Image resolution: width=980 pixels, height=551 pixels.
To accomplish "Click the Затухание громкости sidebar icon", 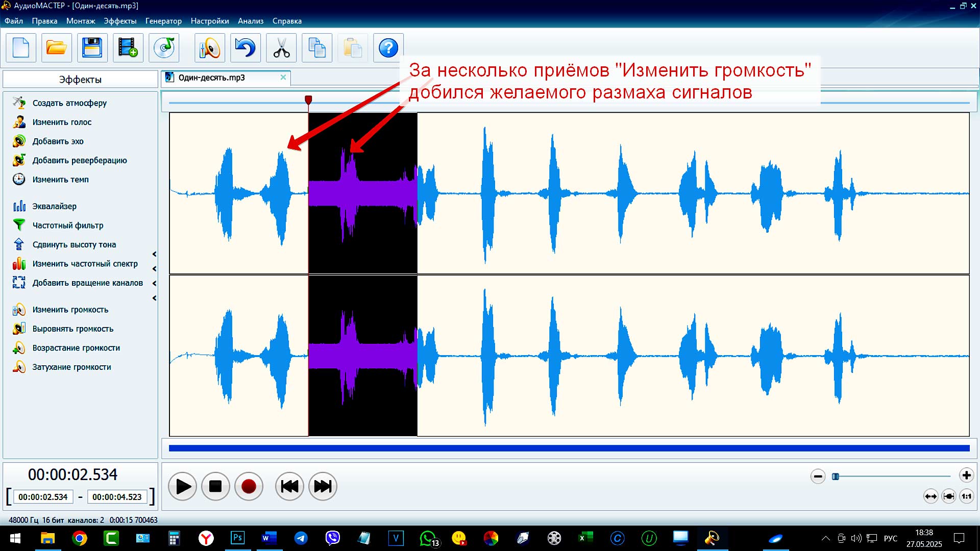I will [19, 367].
